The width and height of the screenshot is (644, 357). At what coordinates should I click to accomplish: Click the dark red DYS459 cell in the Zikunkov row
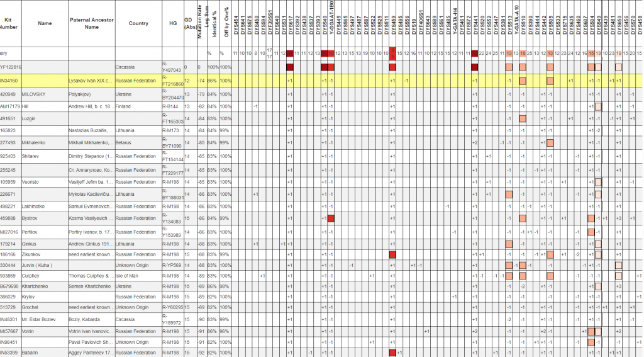coord(393,254)
